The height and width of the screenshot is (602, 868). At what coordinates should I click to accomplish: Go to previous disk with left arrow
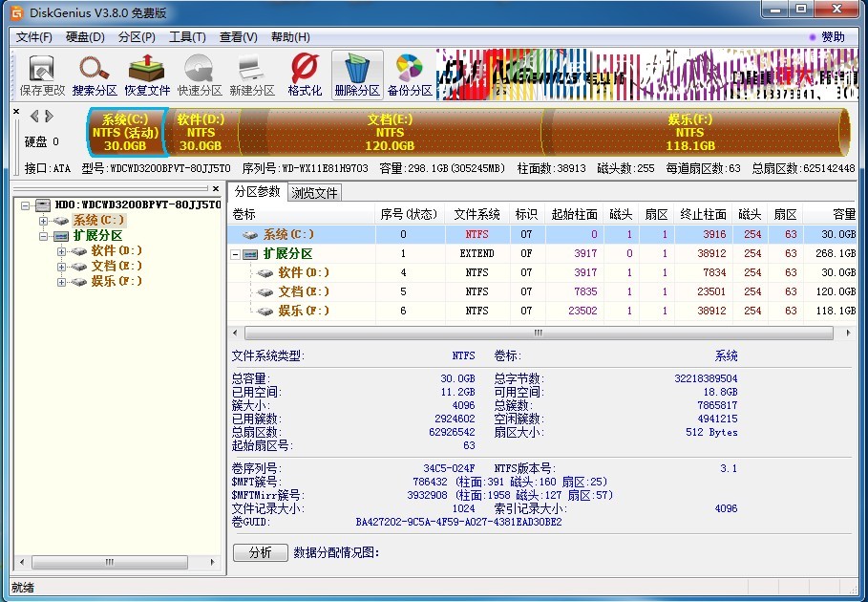(x=34, y=116)
